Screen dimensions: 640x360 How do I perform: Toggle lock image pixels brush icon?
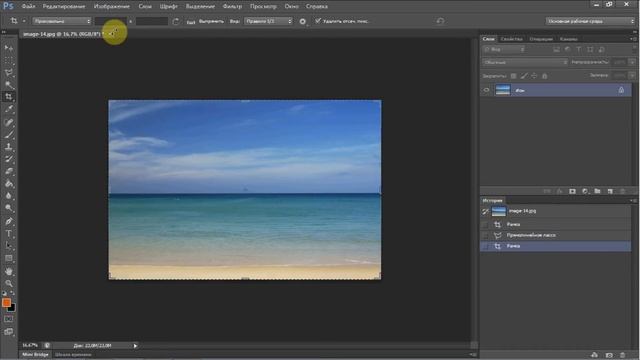pos(524,76)
